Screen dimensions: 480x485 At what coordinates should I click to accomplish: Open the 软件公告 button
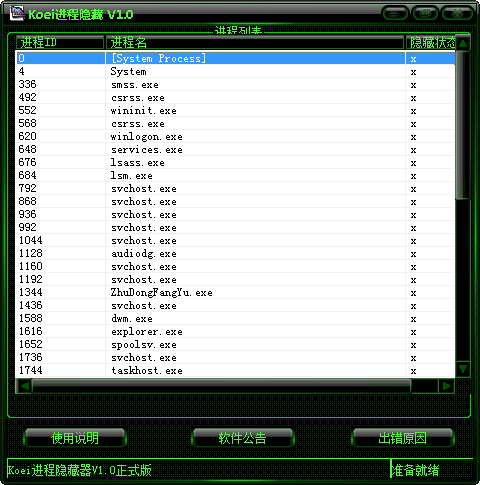242,438
